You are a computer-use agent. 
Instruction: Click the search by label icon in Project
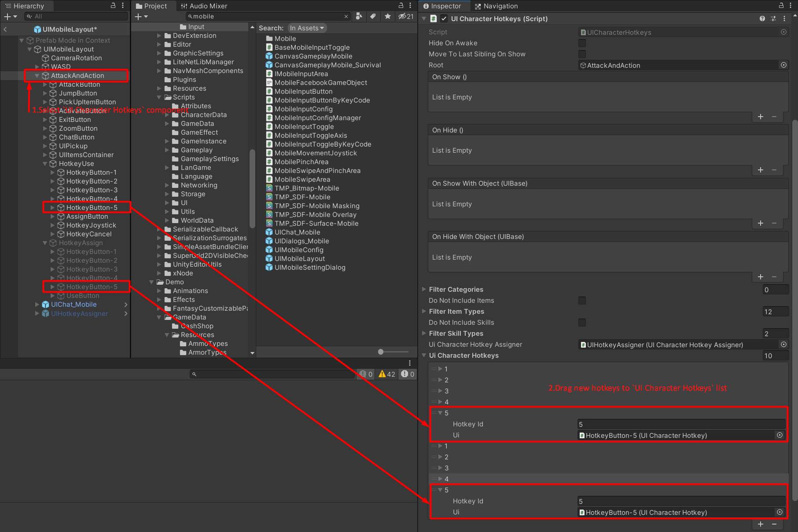pos(373,16)
